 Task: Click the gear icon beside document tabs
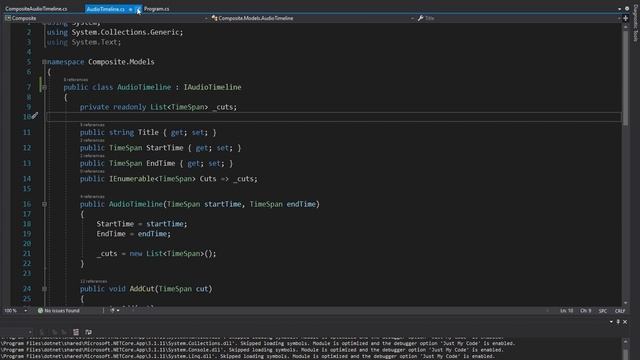tap(627, 9)
